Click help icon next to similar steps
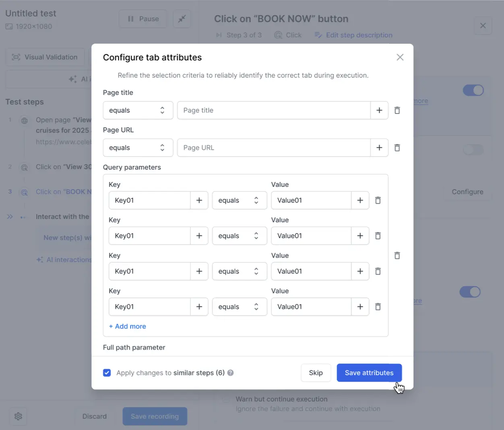 tap(231, 373)
